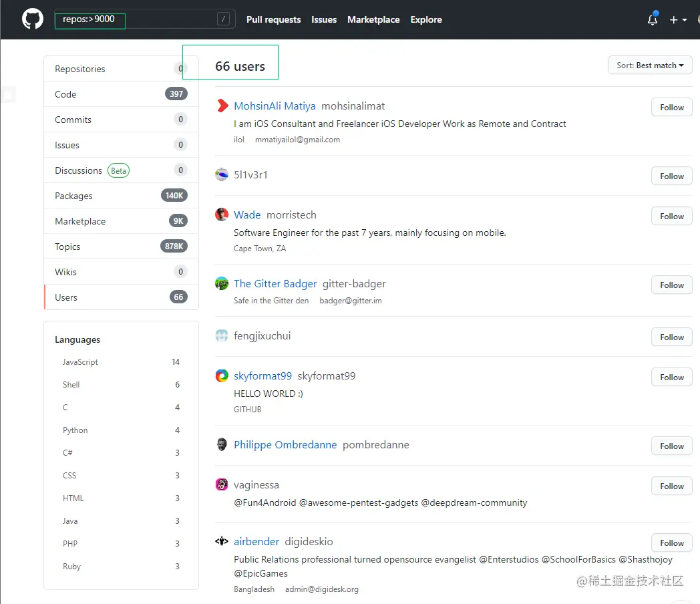This screenshot has height=604, width=700.
Task: Select Code results filter
Action: click(x=121, y=94)
